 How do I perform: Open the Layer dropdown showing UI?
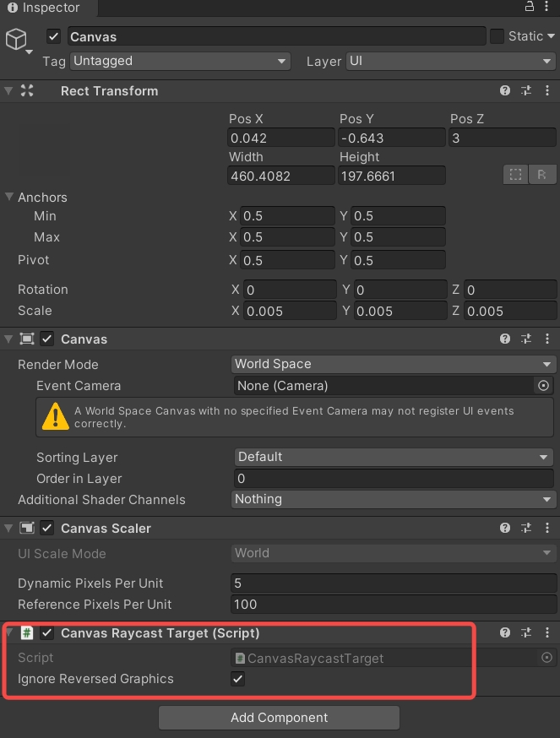450,61
